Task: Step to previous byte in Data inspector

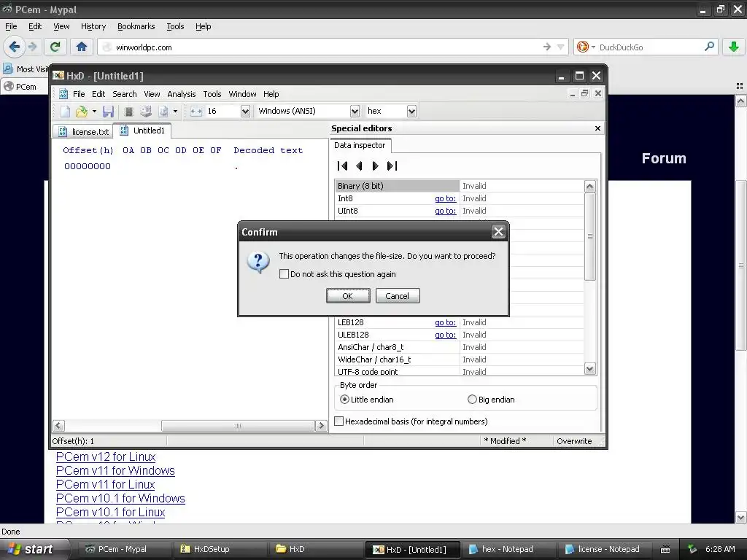Action: (359, 166)
